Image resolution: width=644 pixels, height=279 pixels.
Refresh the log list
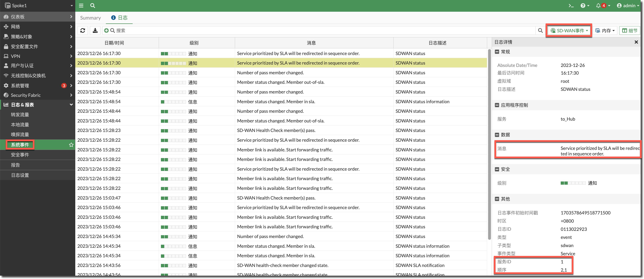83,30
